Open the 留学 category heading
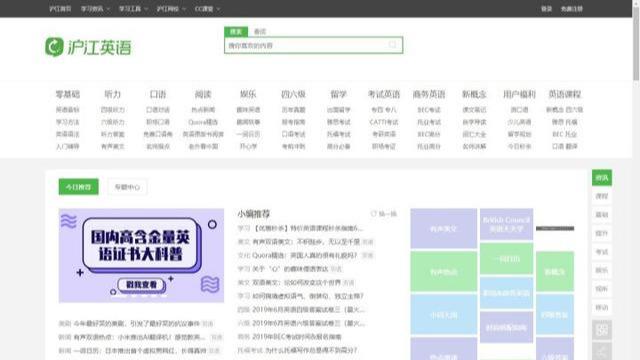Viewport: 640px width, 360px height. pos(338,94)
